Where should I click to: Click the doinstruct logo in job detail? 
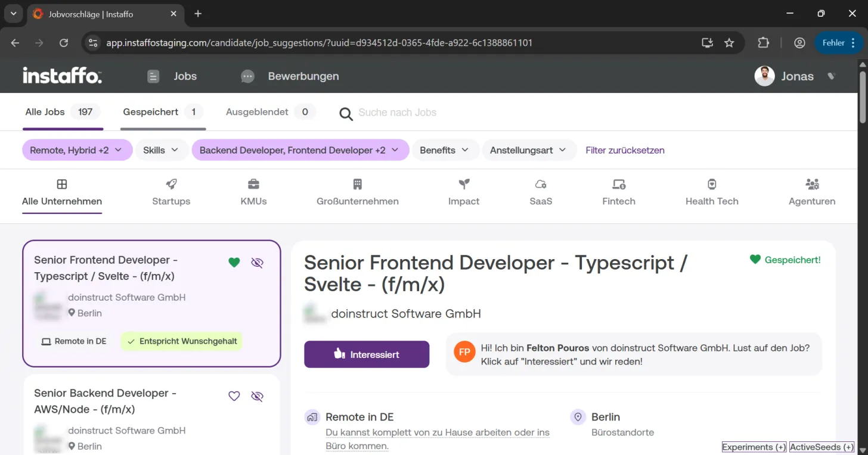(314, 313)
